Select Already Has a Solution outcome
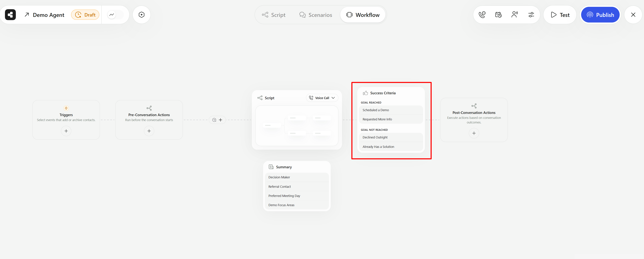Screen dimensions: 644x259 tap(391, 147)
